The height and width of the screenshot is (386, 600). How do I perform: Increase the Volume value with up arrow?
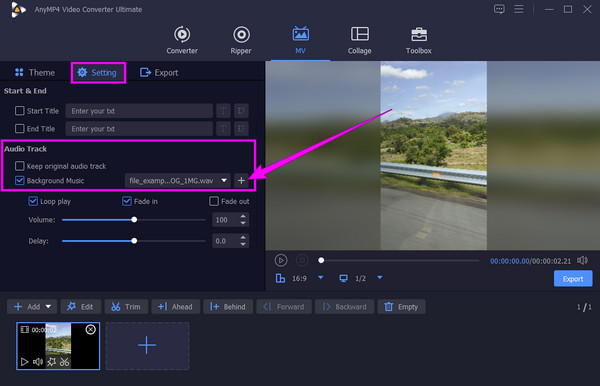tap(243, 217)
